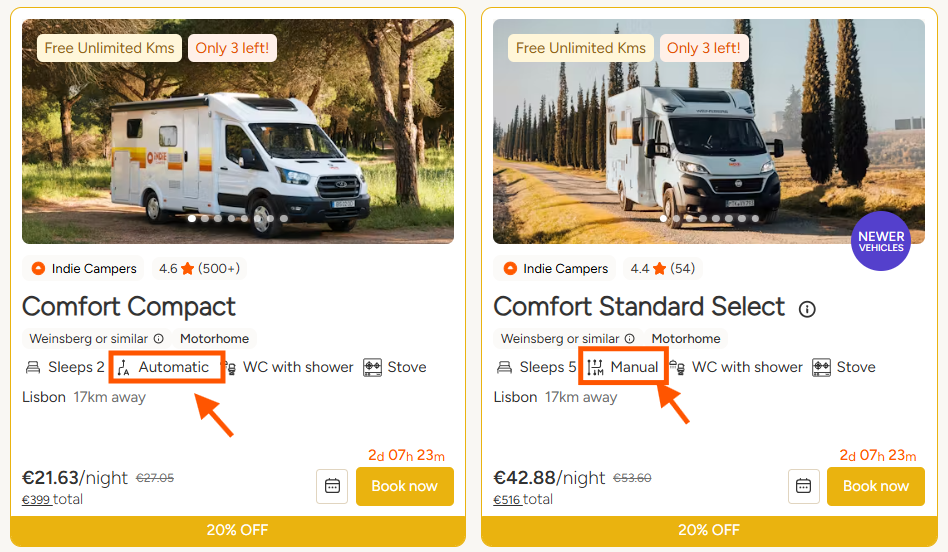Click the Manual transmission icon

click(x=596, y=368)
